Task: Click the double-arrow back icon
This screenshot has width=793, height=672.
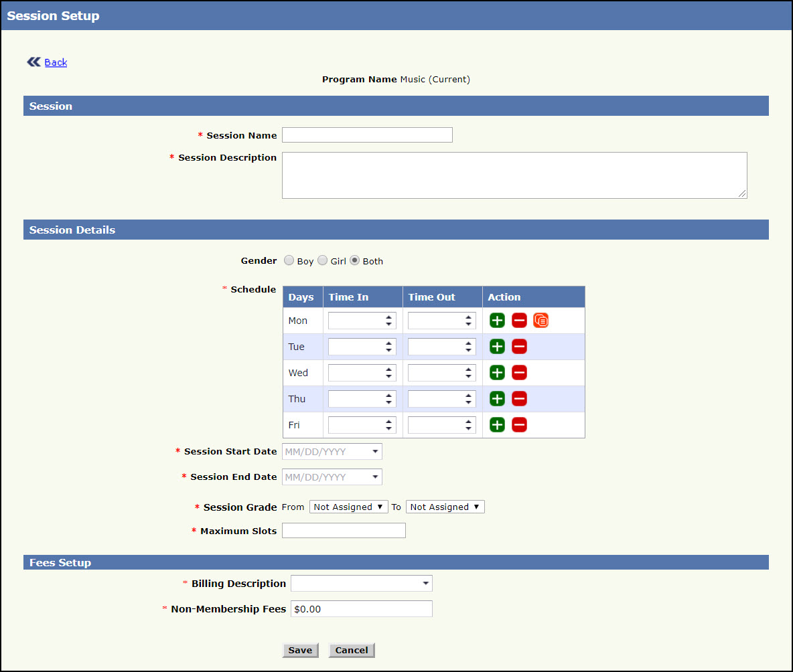Action: point(33,62)
